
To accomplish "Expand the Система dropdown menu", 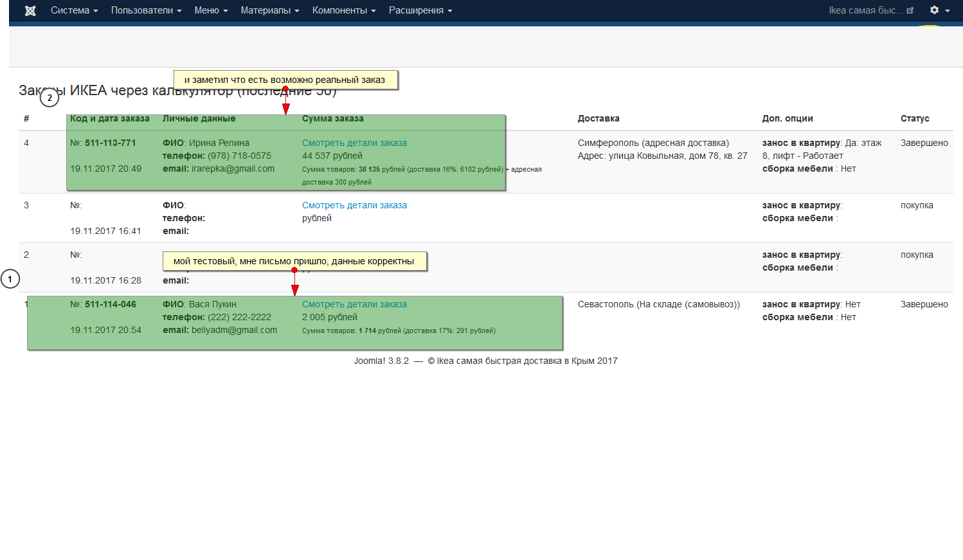I will 74,10.
